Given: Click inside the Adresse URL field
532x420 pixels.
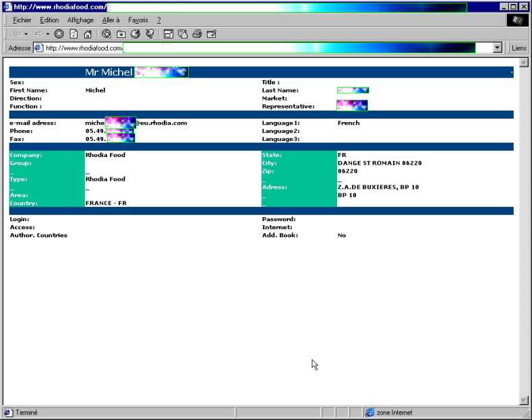Looking at the screenshot, I should point(270,48).
